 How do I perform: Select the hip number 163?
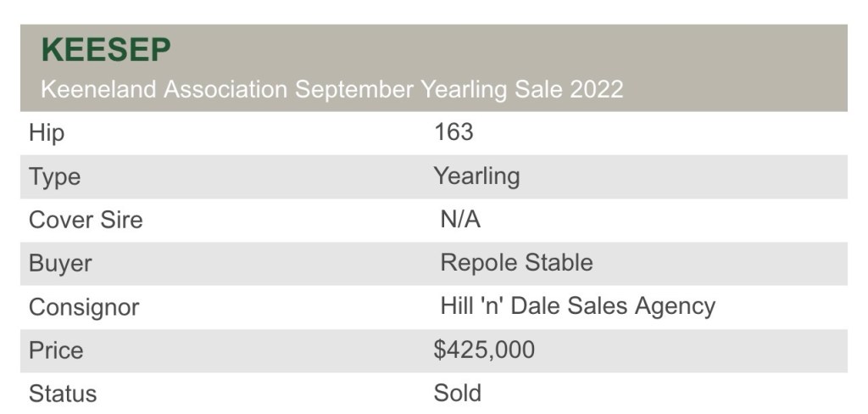click(x=453, y=132)
